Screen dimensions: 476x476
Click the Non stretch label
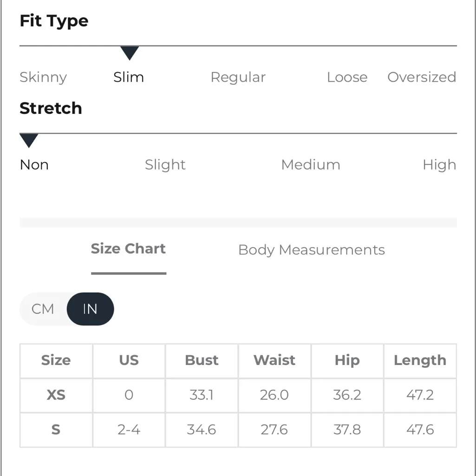pyautogui.click(x=34, y=165)
